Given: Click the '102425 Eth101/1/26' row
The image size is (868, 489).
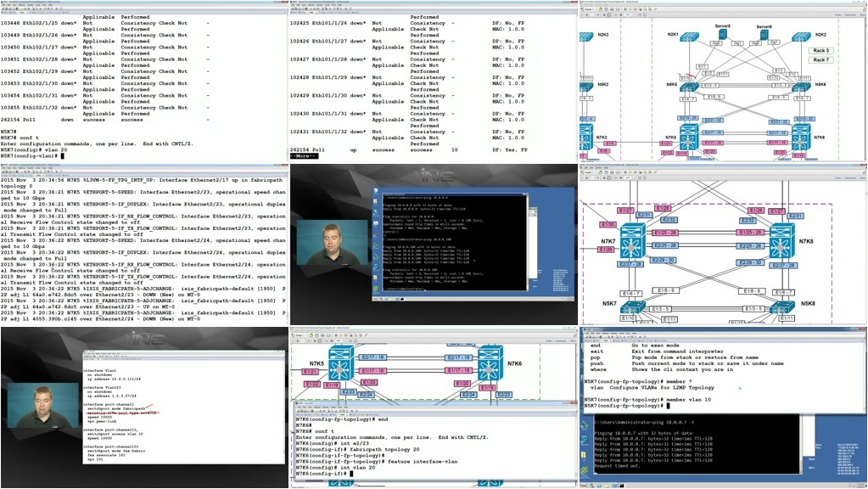Looking at the screenshot, I should 407,23.
